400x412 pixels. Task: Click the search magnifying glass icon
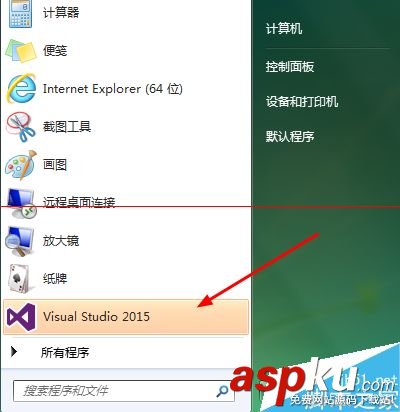click(x=222, y=391)
